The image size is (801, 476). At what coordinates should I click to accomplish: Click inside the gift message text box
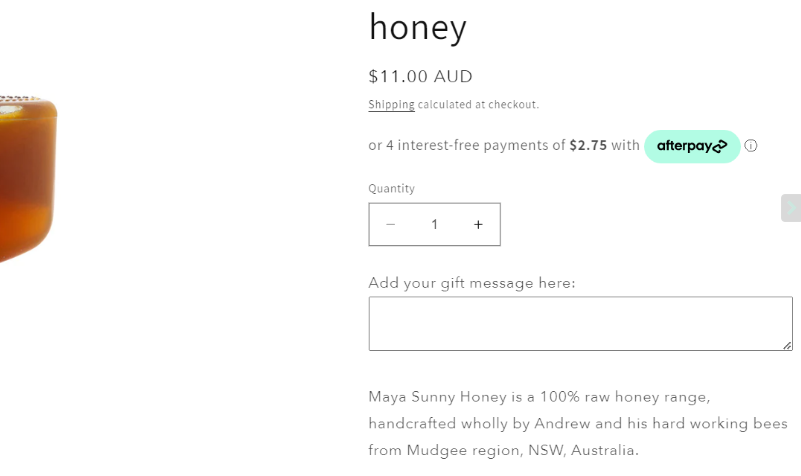(580, 323)
